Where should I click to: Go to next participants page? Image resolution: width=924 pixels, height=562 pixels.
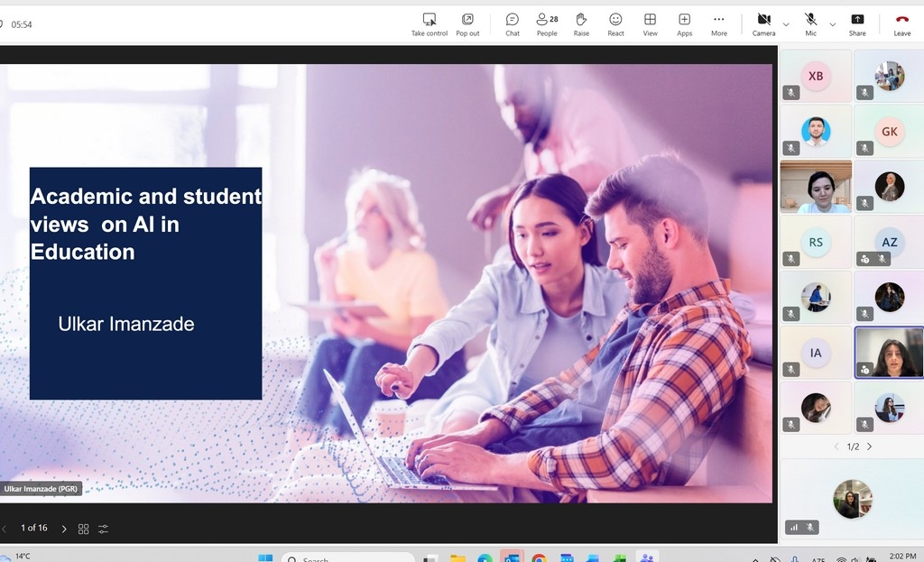870,447
